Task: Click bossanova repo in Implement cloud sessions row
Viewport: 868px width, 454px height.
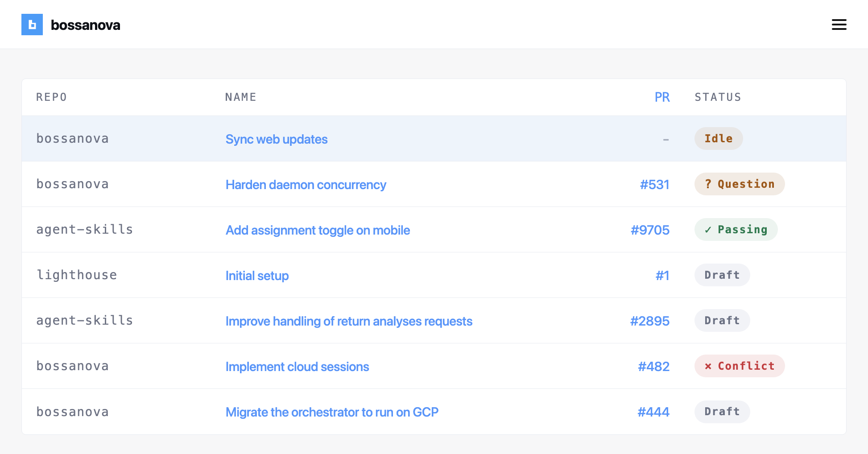Action: 72,366
